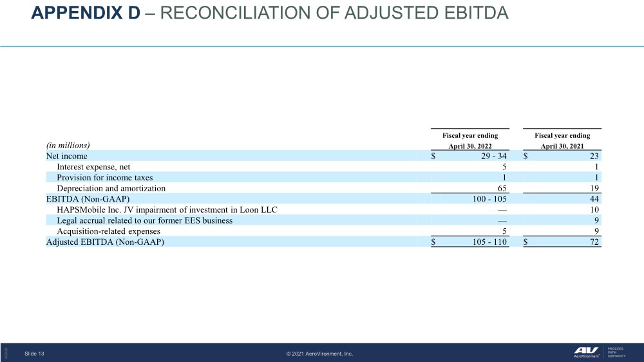This screenshot has width=644, height=362.
Task: Click the Depreciation and amortization label
Action: (x=111, y=188)
